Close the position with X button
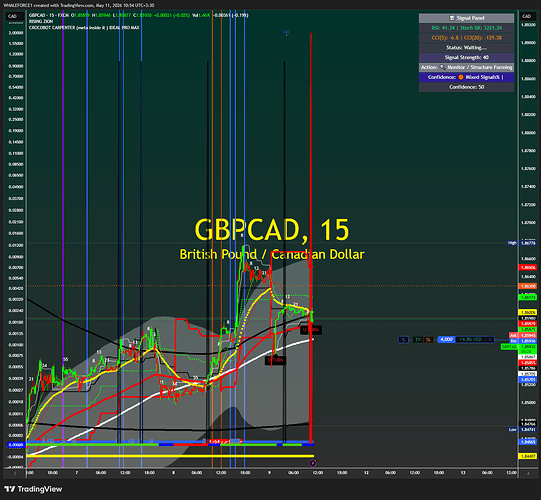This screenshot has width=541, height=500. (x=490, y=340)
